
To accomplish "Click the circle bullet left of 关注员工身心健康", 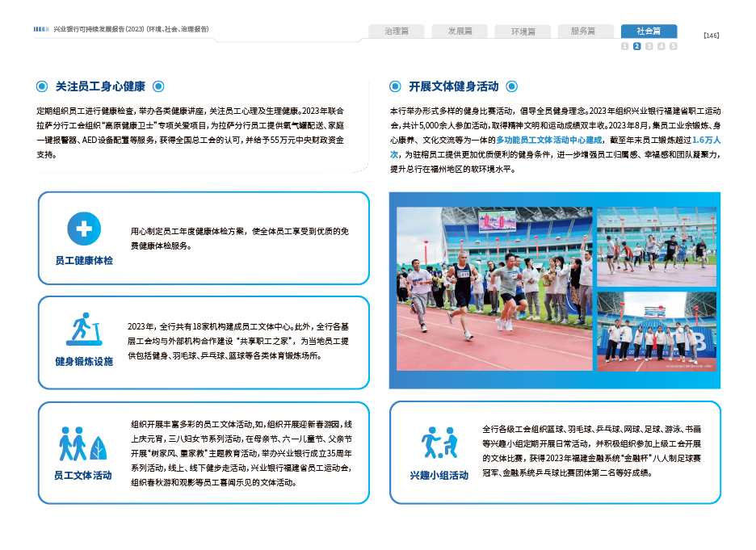I will coord(41,86).
